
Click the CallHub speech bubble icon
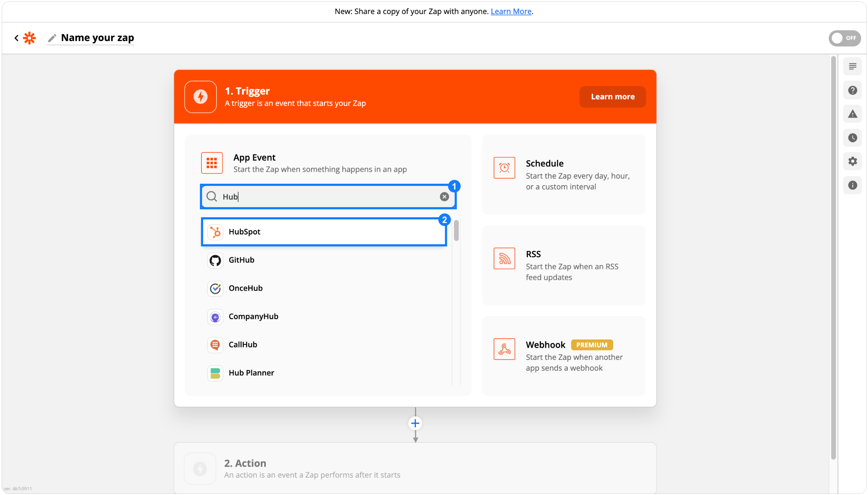(x=215, y=345)
